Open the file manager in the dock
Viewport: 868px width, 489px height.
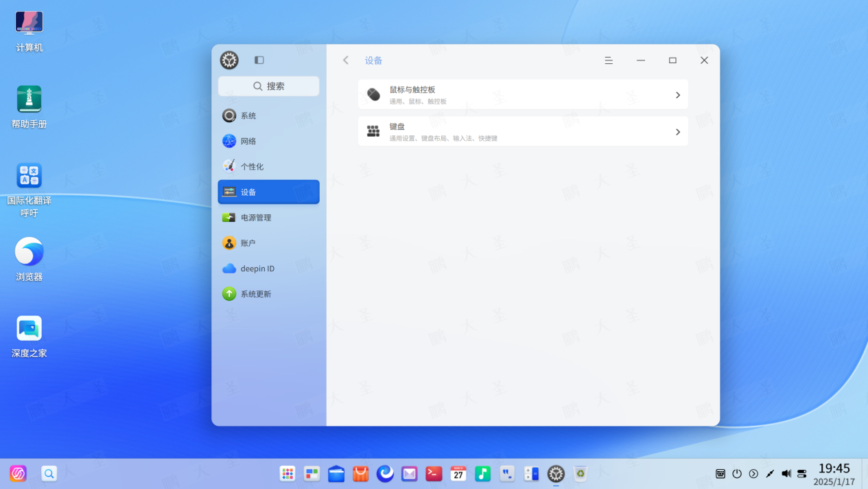(x=336, y=473)
